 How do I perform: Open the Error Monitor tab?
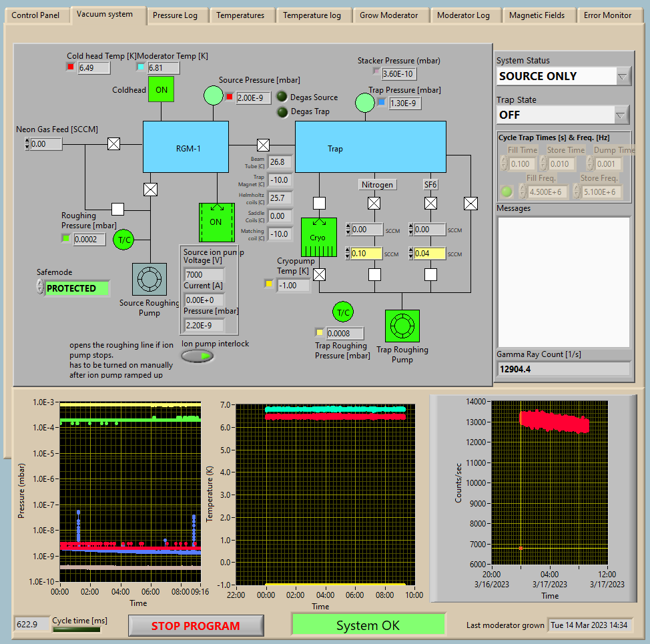coord(607,15)
